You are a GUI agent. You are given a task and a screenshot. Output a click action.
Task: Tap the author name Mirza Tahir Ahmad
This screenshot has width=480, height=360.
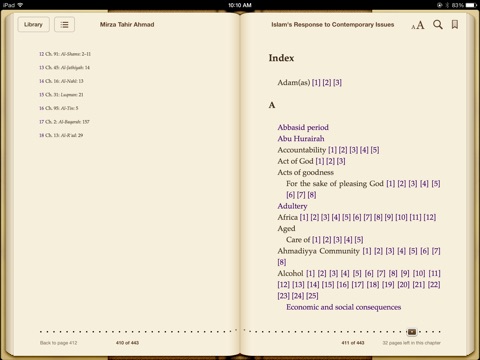[127, 25]
